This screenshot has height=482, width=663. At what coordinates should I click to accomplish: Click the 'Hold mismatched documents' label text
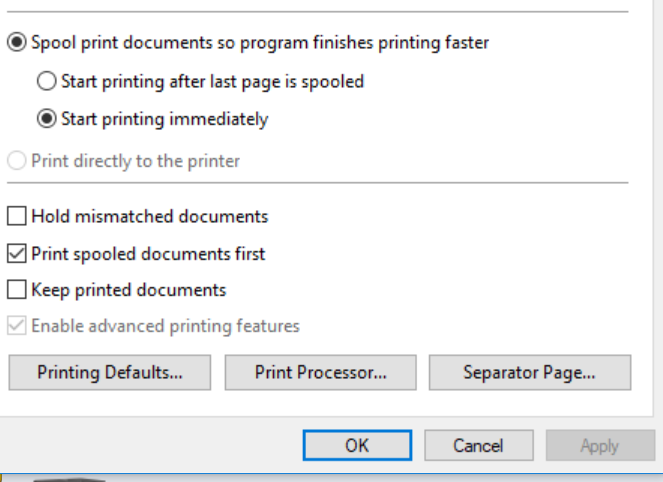pos(150,216)
